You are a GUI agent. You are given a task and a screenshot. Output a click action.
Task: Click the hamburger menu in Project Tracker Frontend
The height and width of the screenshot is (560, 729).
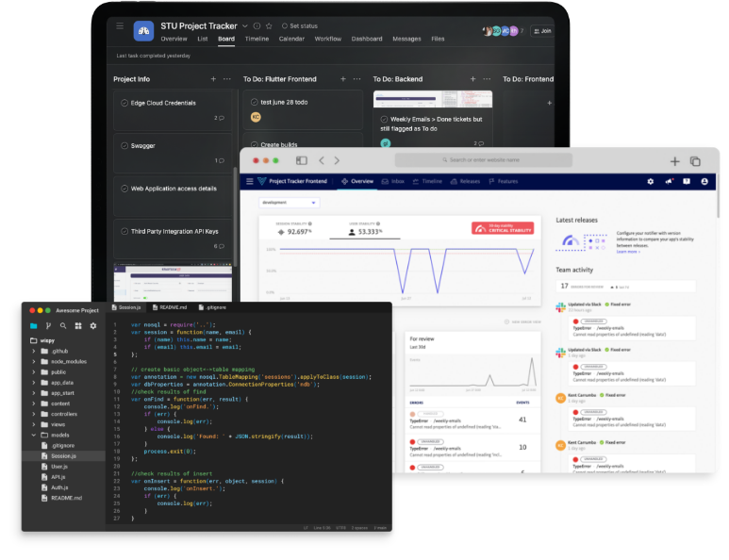250,181
